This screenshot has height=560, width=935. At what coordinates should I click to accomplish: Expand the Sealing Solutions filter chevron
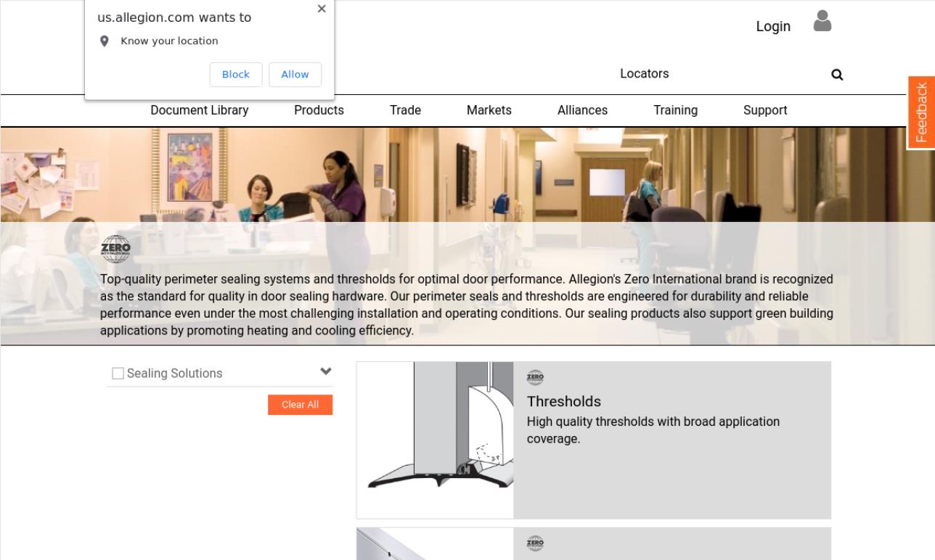[326, 371]
